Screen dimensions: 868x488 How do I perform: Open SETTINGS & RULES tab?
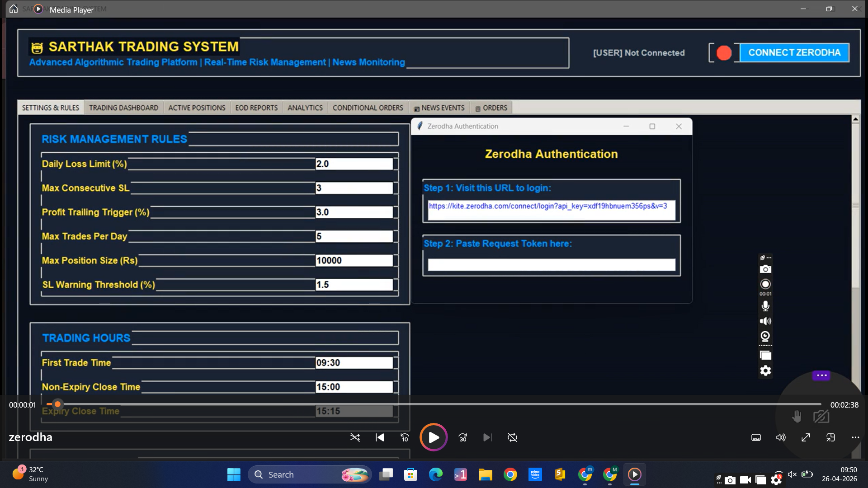click(51, 108)
